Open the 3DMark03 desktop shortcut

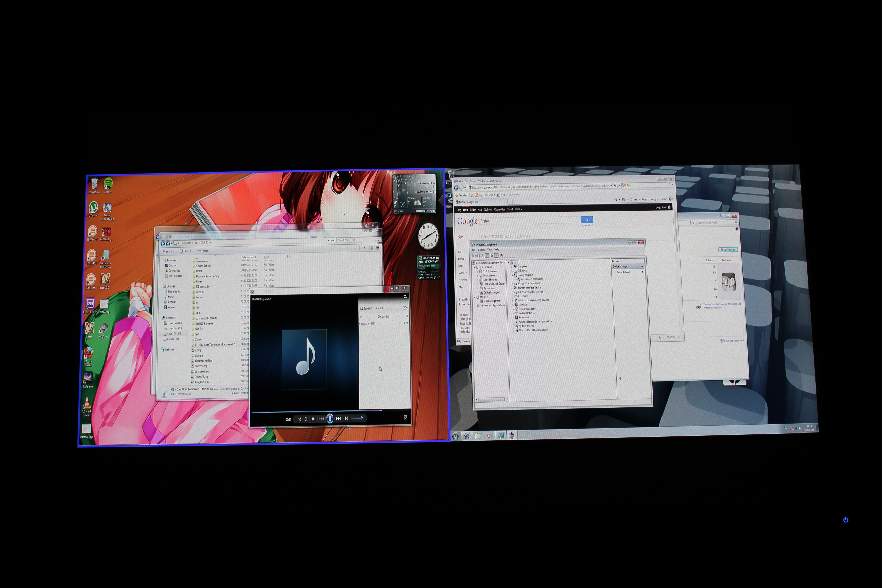click(x=92, y=257)
